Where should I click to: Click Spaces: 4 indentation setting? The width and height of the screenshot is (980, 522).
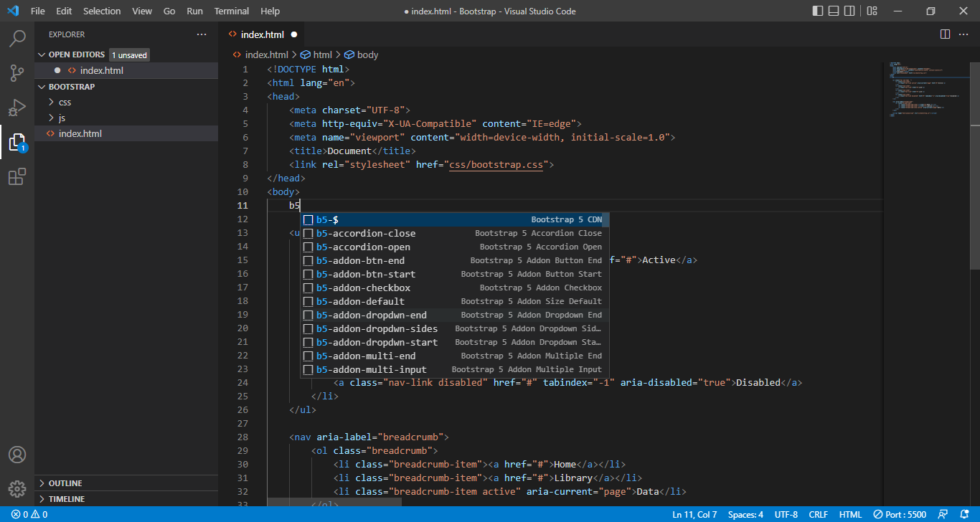point(745,515)
